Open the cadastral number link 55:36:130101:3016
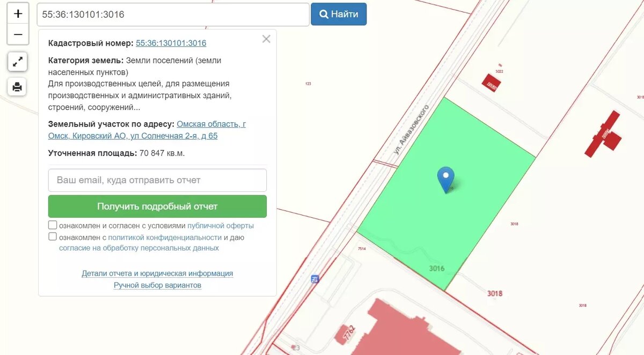The width and height of the screenshot is (644, 355). click(170, 43)
